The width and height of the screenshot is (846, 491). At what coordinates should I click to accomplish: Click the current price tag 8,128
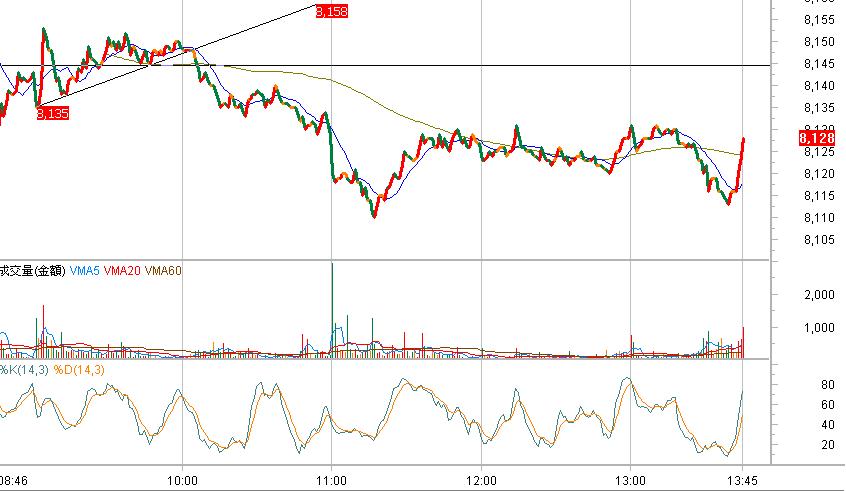pos(817,138)
